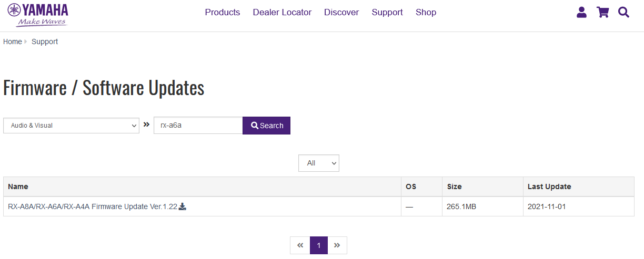The width and height of the screenshot is (644, 259).
Task: Click the magnifier icon in the header
Action: click(623, 13)
